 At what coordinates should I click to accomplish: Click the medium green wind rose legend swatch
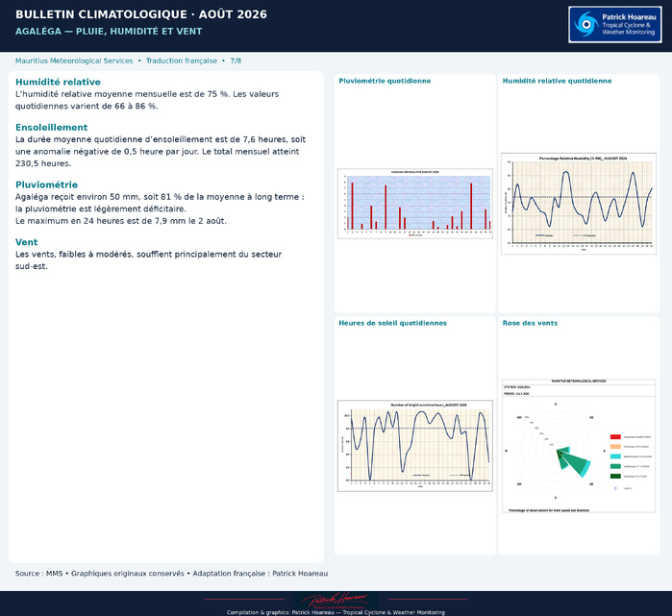tap(615, 466)
